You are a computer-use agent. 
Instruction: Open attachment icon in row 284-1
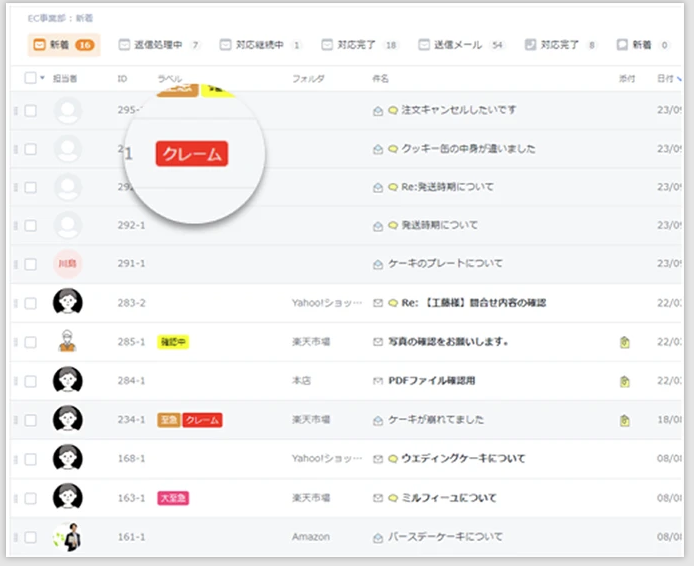(625, 381)
